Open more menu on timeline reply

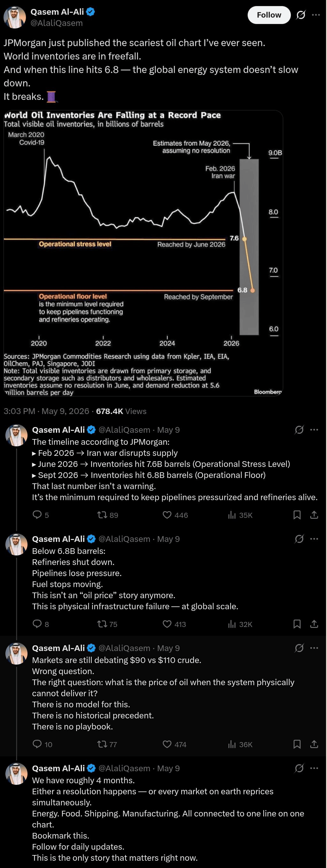click(314, 430)
